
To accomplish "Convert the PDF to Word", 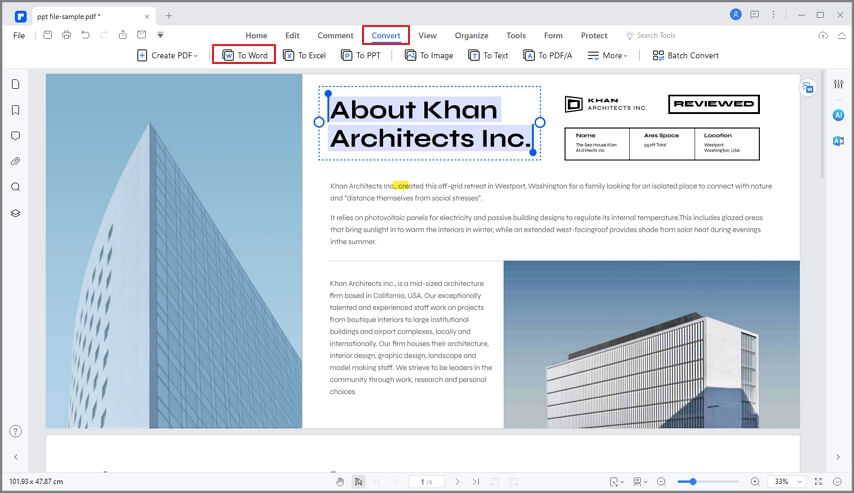I will [245, 55].
